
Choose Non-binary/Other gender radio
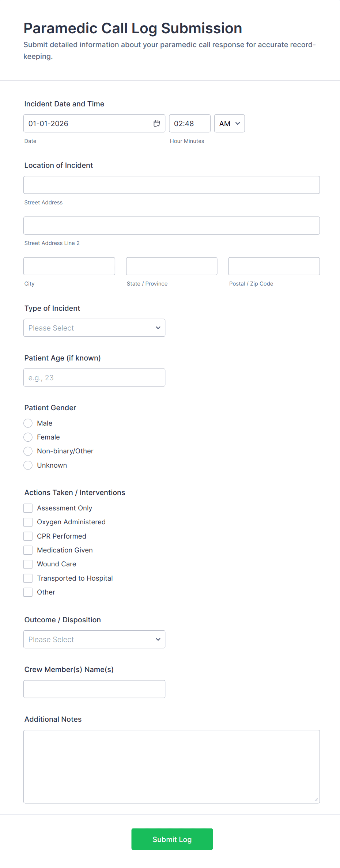[28, 451]
